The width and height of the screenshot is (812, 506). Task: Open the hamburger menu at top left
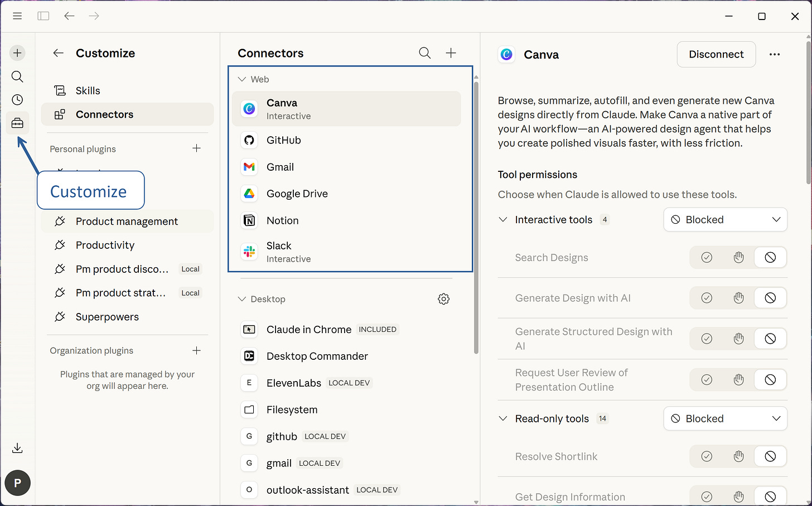tap(17, 16)
